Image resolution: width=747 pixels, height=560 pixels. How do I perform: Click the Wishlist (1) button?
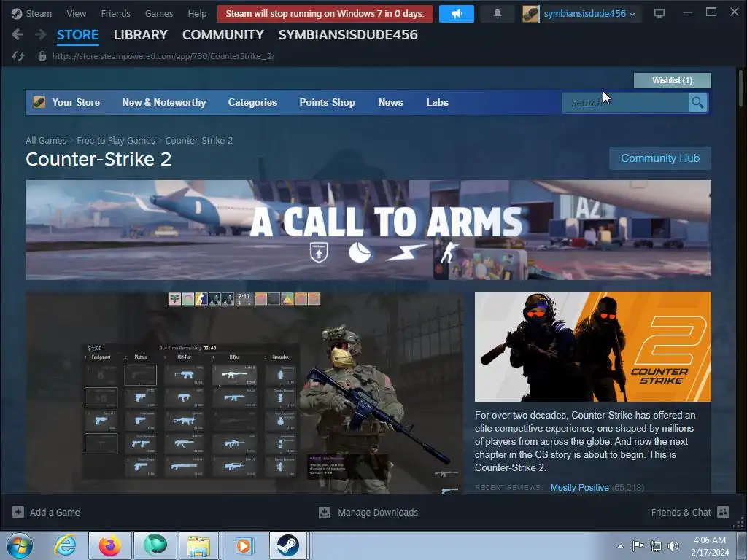[x=672, y=80]
